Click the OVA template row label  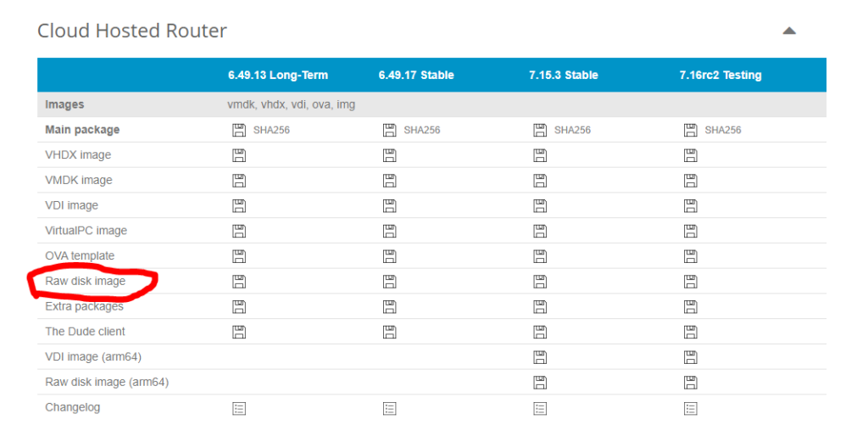[80, 256]
